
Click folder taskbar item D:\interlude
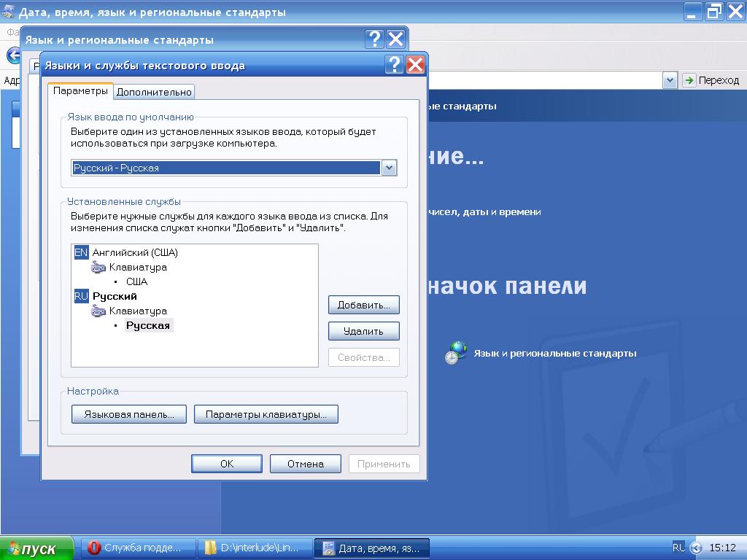coord(255,548)
